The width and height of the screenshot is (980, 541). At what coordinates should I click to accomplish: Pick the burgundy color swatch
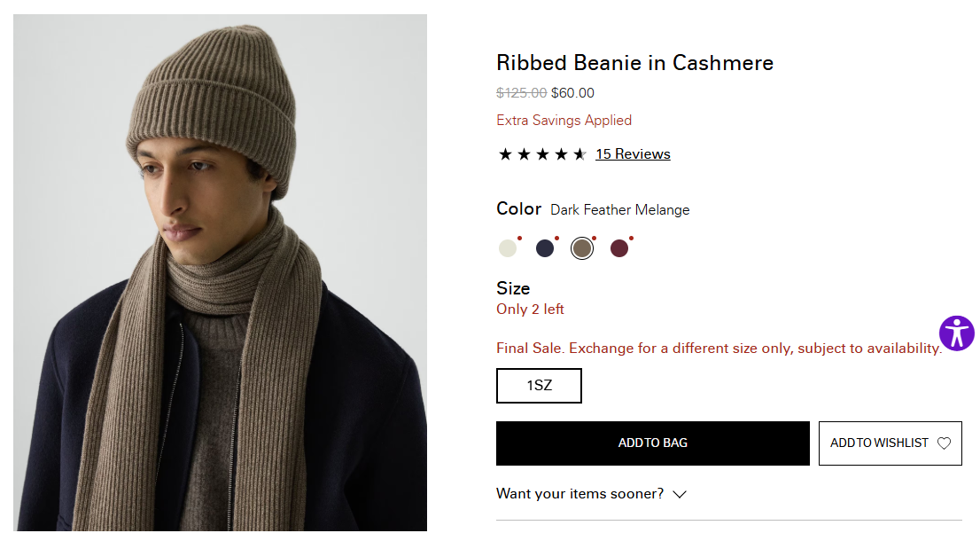tap(619, 248)
